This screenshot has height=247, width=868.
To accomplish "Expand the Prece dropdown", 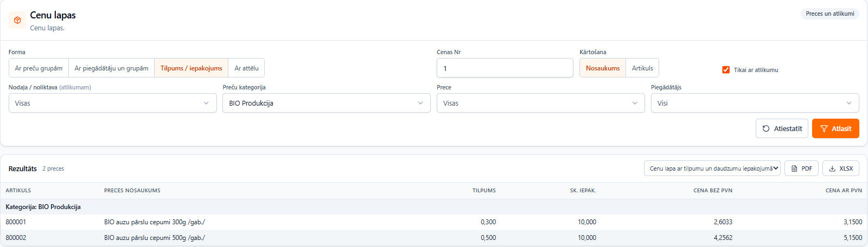I will click(541, 103).
